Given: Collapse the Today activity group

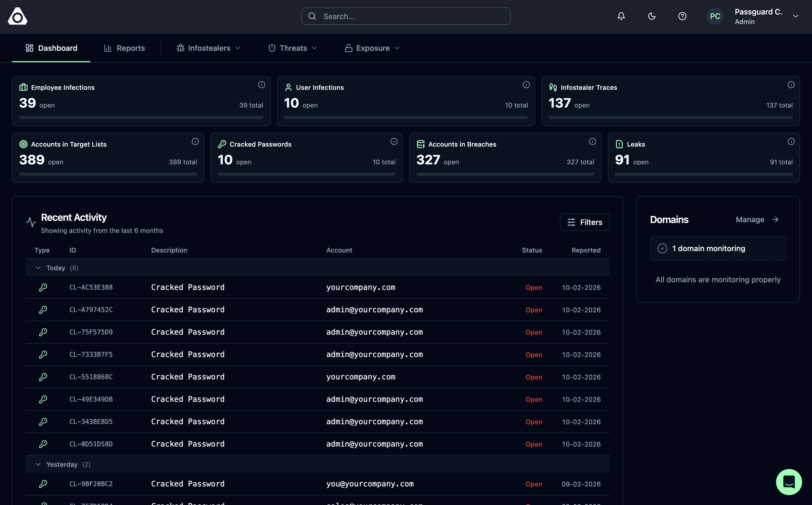Looking at the screenshot, I should [x=38, y=268].
